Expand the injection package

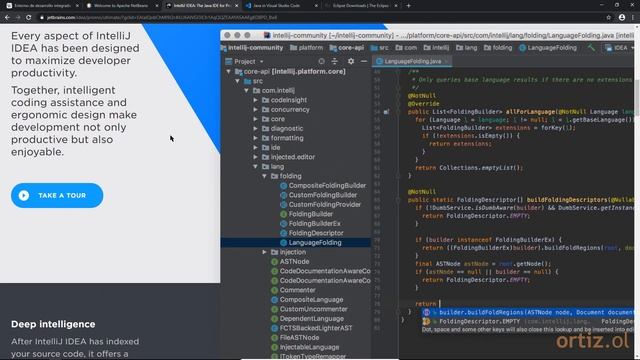pyautogui.click(x=264, y=252)
